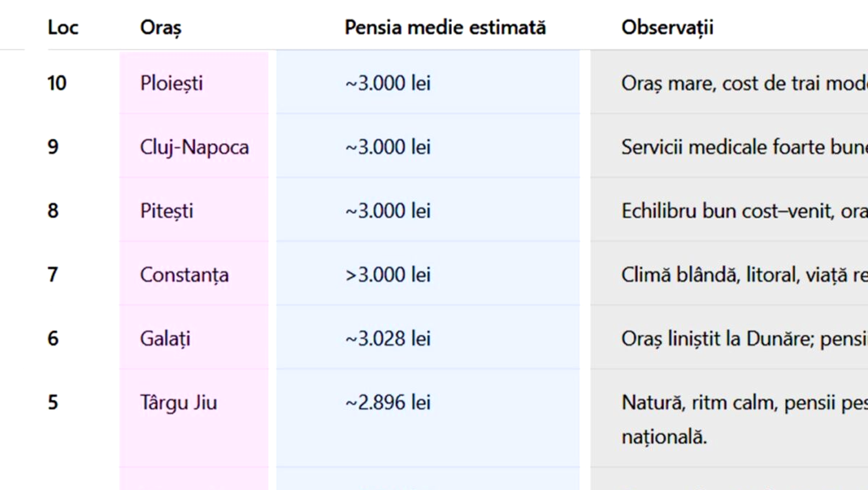Image resolution: width=868 pixels, height=490 pixels.
Task: Select the Galați city cell
Action: [165, 339]
